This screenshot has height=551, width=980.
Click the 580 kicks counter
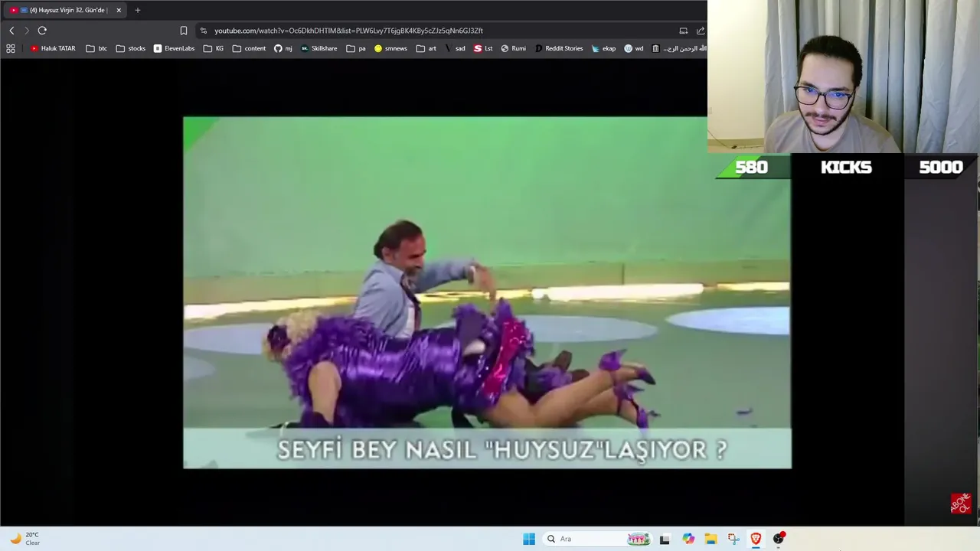pos(751,168)
